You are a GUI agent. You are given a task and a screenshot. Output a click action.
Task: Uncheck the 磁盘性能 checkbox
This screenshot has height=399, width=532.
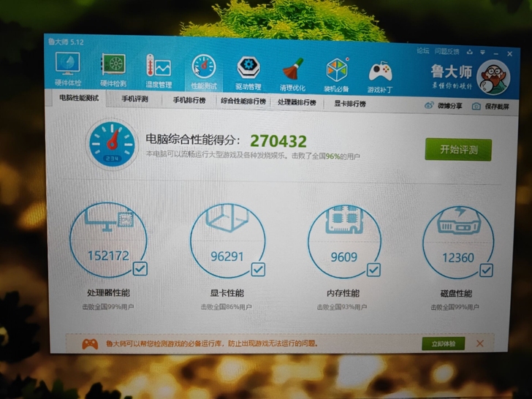click(486, 270)
